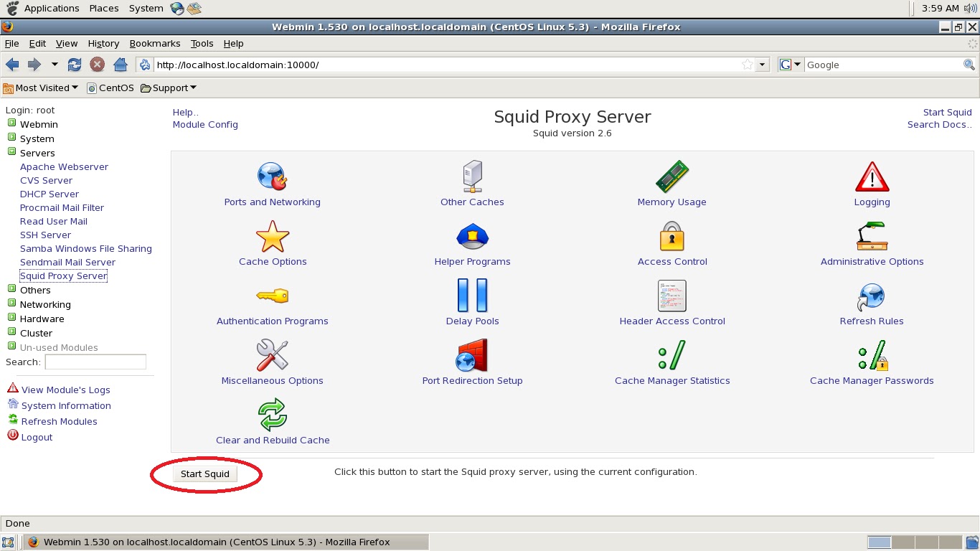The height and width of the screenshot is (551, 980).
Task: Open search engine selector dropdown
Action: tap(790, 65)
